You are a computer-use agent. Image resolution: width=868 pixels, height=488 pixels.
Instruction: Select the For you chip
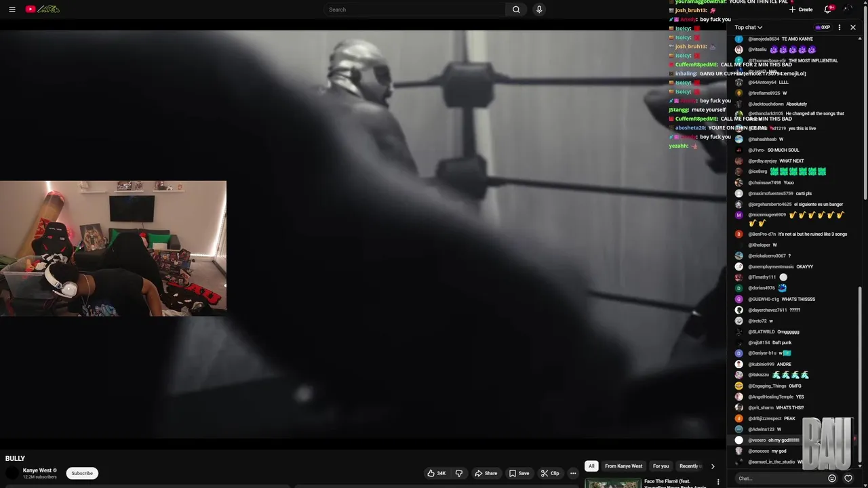660,466
